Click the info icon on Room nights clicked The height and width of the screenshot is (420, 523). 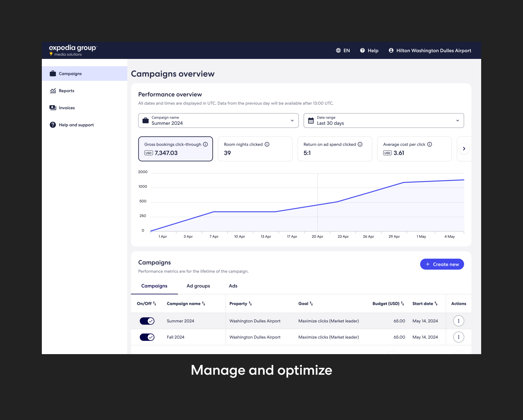coord(267,144)
